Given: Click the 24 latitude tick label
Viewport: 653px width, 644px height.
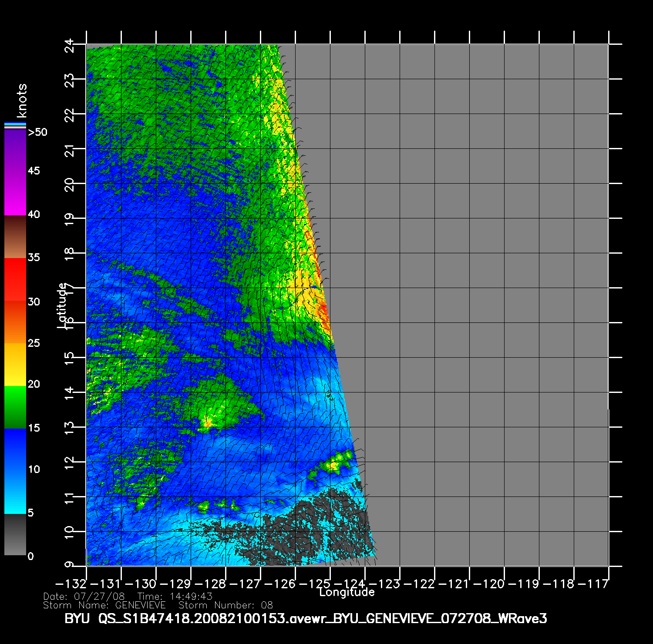Looking at the screenshot, I should coord(69,45).
